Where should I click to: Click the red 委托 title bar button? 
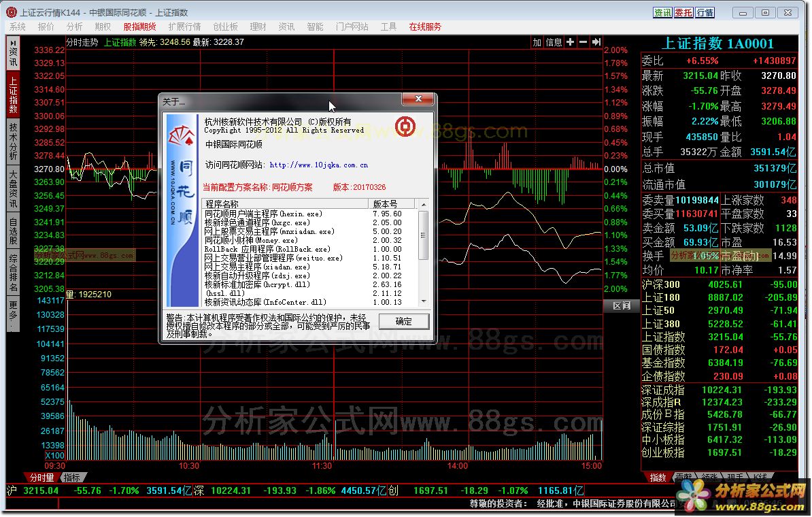pyautogui.click(x=683, y=12)
